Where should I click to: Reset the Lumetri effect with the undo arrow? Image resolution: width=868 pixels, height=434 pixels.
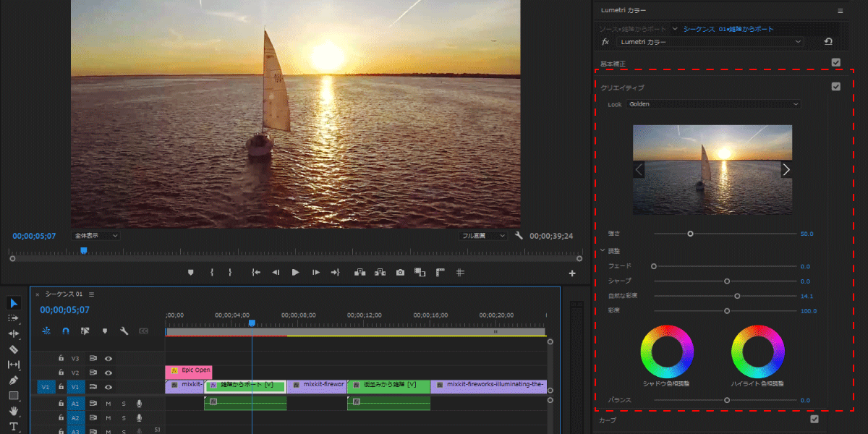[828, 42]
